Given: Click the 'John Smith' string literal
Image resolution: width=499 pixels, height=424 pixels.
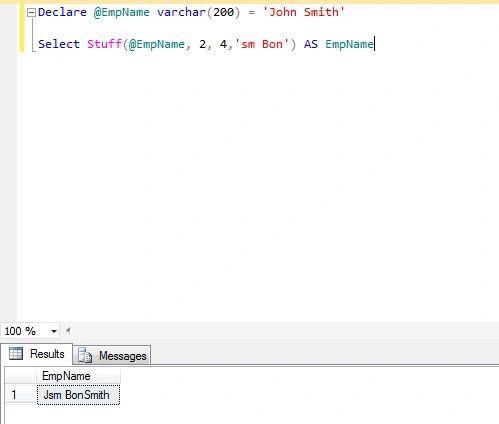Looking at the screenshot, I should [303, 12].
